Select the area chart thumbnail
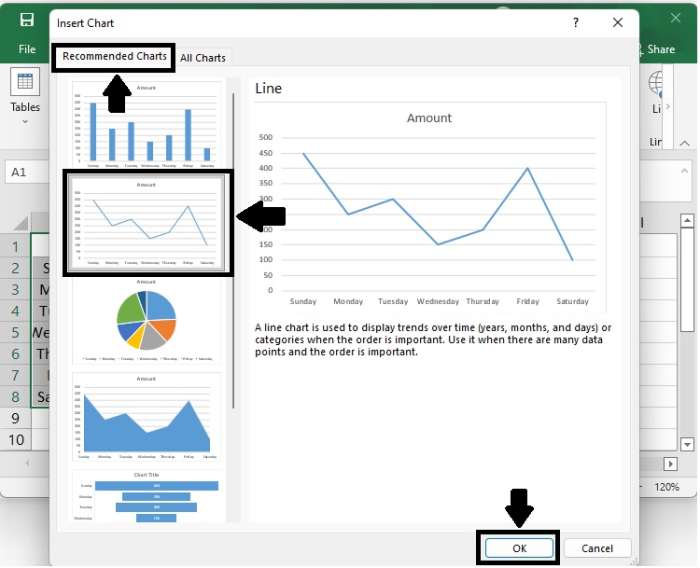700x568 pixels. pos(146,417)
